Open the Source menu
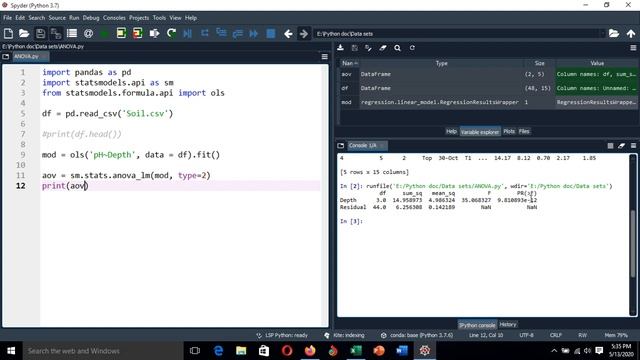 tap(57, 18)
